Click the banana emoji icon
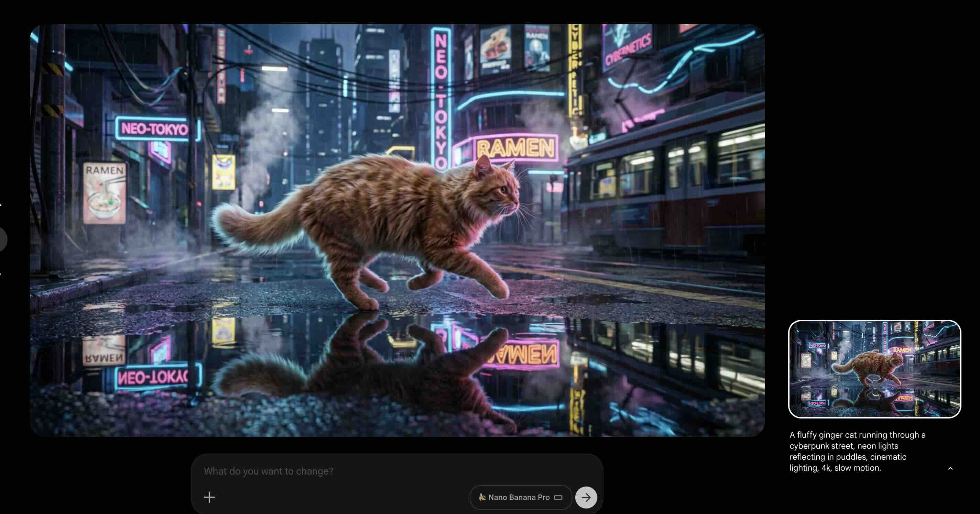The width and height of the screenshot is (980, 514). [x=482, y=497]
